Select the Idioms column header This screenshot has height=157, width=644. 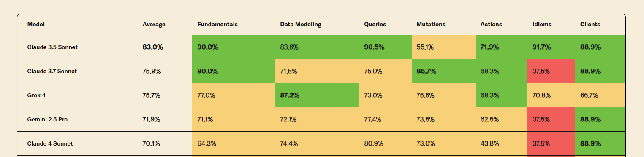click(x=542, y=24)
